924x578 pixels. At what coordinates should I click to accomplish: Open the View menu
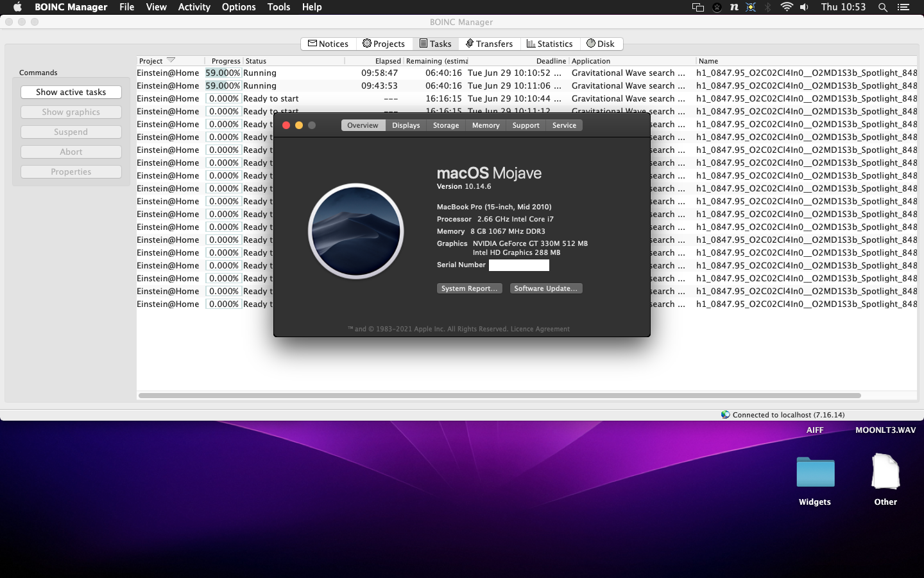coord(156,7)
